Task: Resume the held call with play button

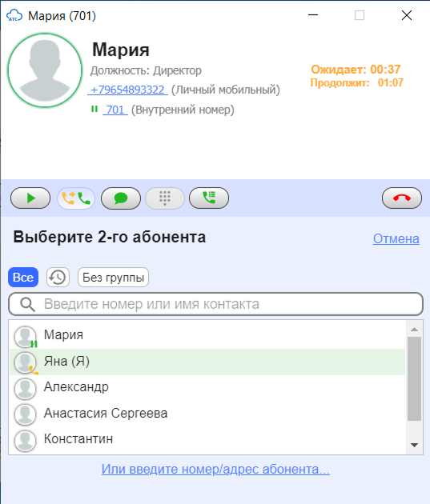Action: (30, 198)
